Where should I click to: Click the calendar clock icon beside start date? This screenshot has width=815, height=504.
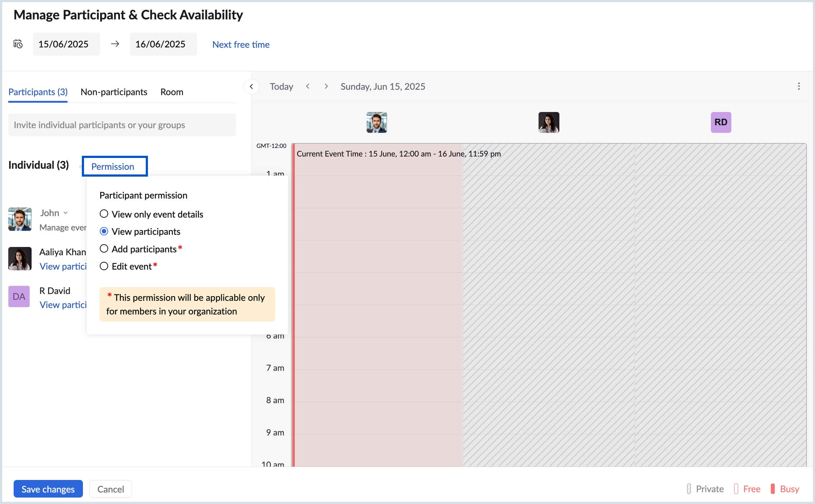pos(18,44)
